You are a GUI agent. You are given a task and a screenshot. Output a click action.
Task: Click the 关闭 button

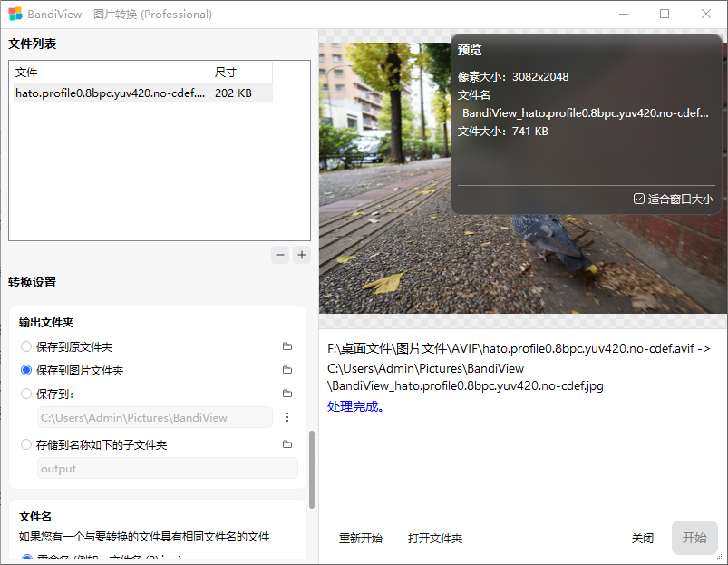(643, 538)
